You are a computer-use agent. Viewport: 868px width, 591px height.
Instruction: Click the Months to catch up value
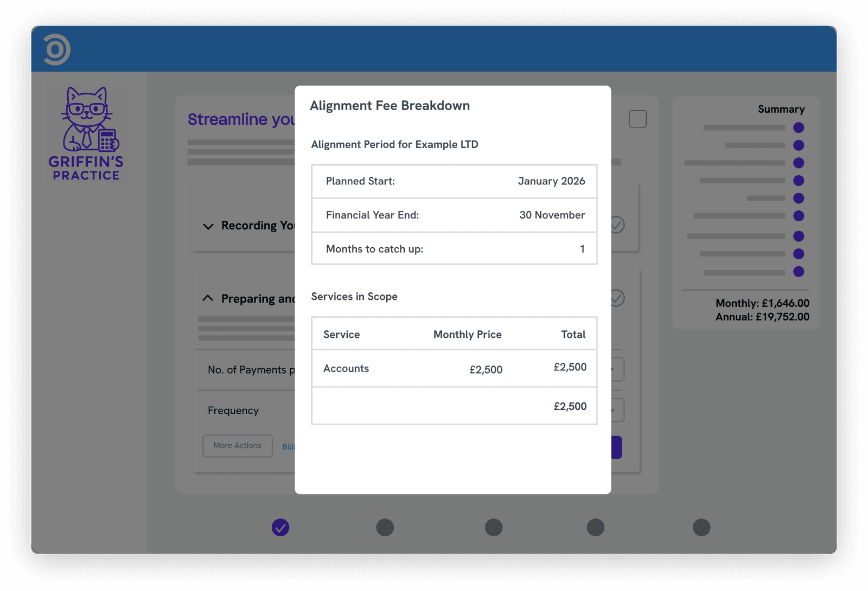click(x=582, y=249)
